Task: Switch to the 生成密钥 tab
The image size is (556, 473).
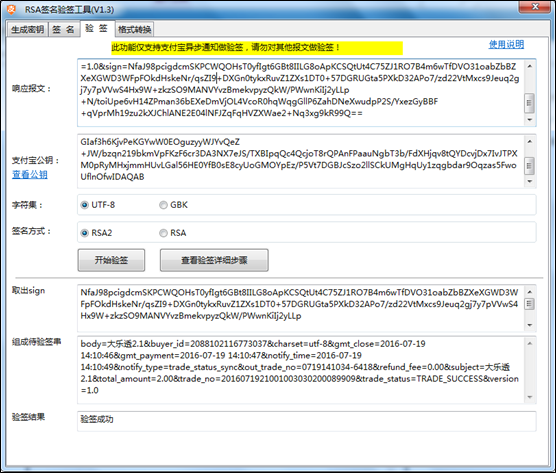Action: (28, 29)
